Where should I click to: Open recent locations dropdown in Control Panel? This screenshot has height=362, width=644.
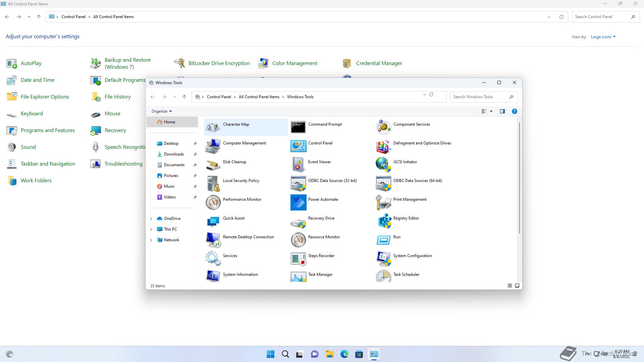(x=29, y=17)
